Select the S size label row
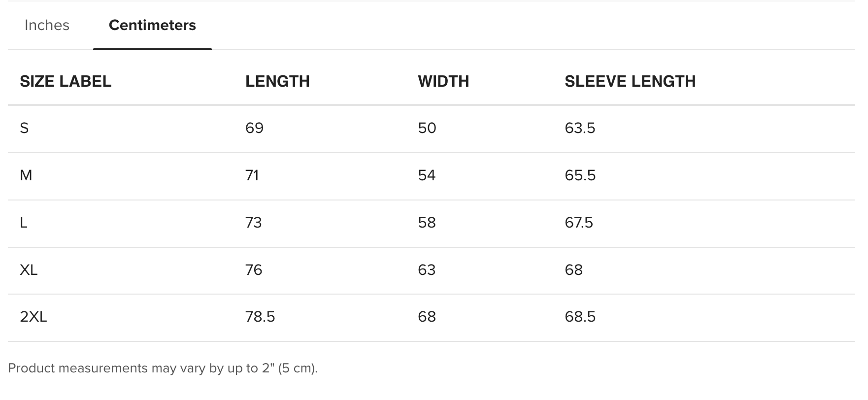 click(24, 128)
